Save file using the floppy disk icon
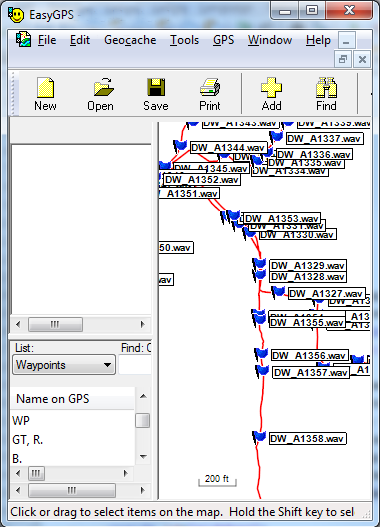Viewport: 380px width, 527px height. coord(156,87)
